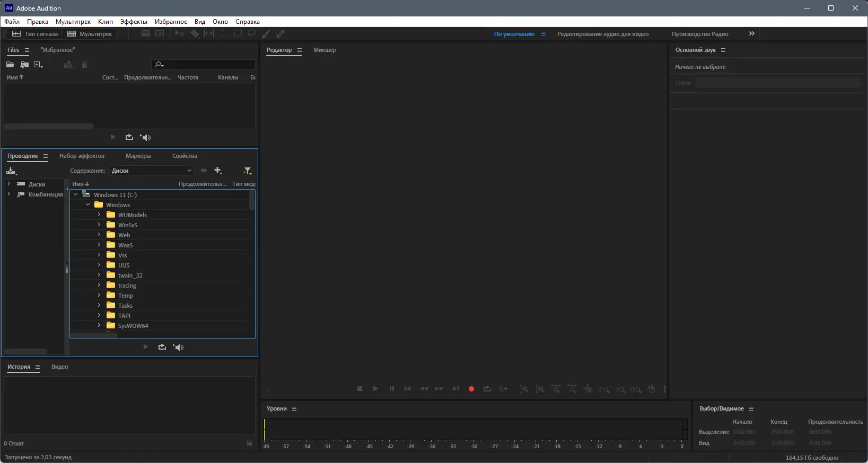Open the add shortcut plus icon in Проводник
The width and height of the screenshot is (868, 463).
(218, 171)
